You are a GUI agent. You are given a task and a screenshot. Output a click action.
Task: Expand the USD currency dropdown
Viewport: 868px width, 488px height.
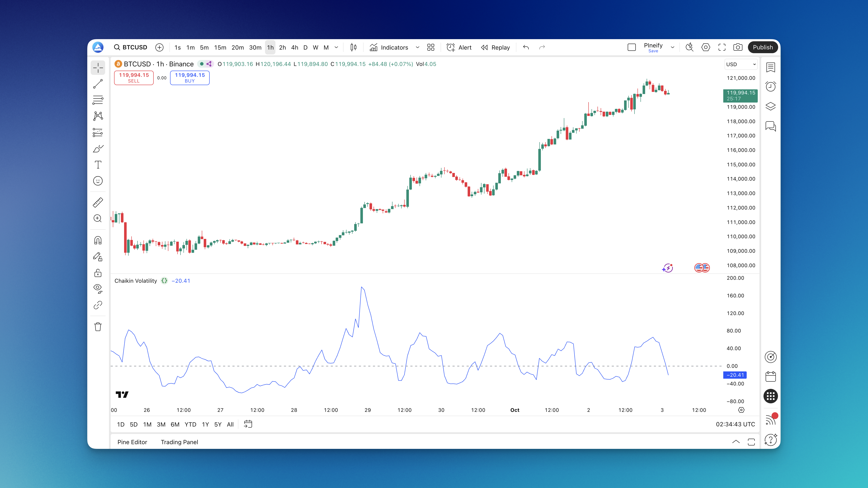click(x=741, y=64)
